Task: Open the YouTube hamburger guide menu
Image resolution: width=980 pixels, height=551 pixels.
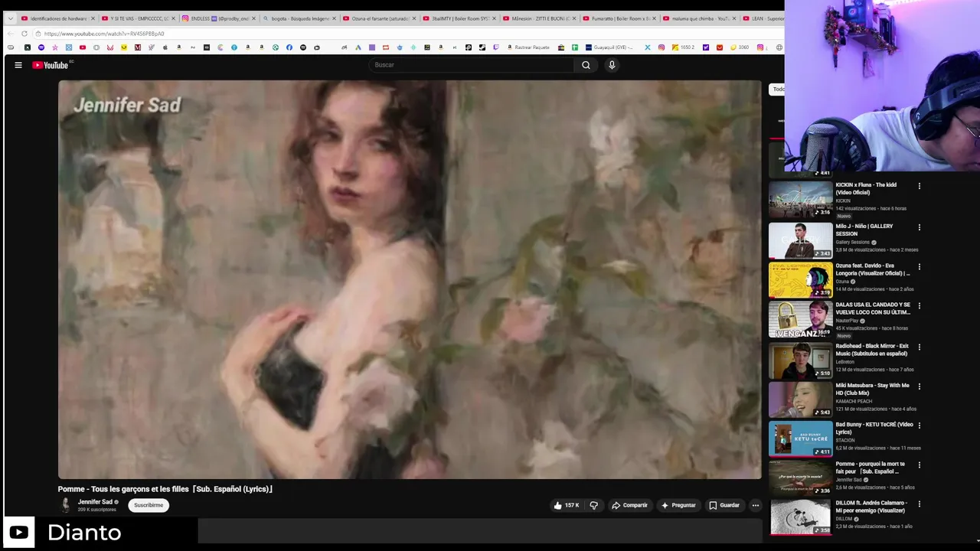Action: point(18,65)
